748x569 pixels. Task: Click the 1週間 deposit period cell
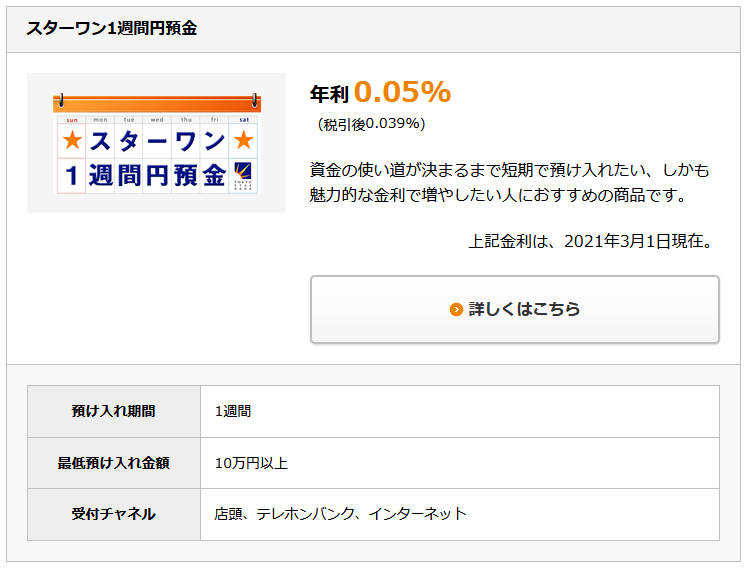(233, 411)
